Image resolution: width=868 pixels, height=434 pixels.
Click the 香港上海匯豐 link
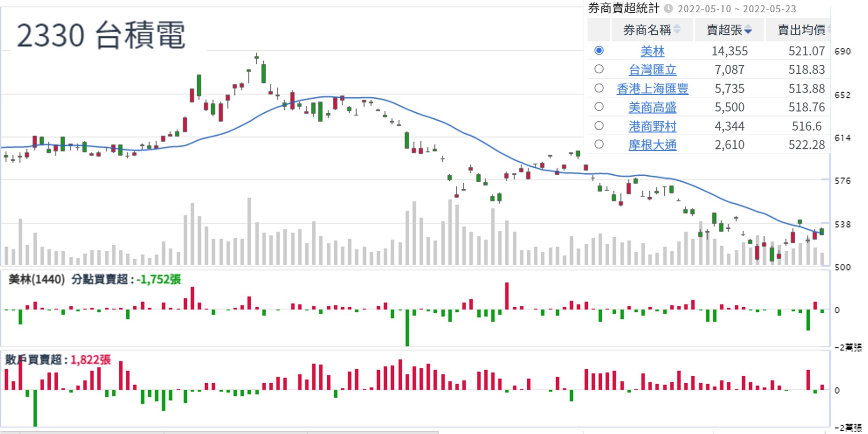click(x=653, y=88)
